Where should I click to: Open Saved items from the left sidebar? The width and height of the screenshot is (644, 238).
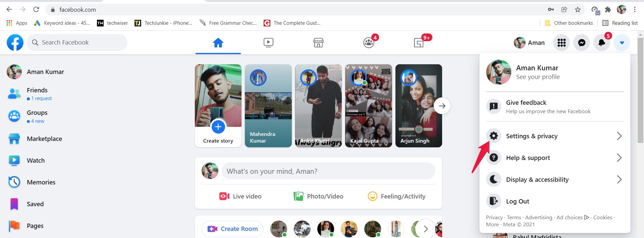35,204
